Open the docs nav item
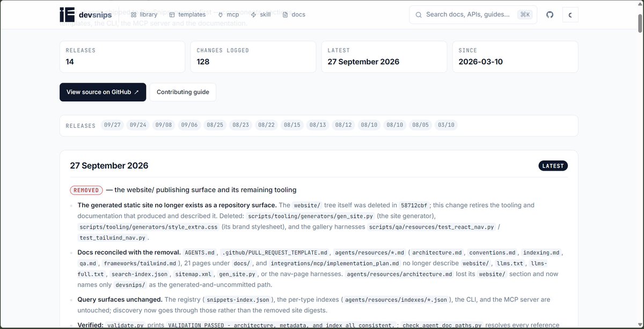 click(x=294, y=14)
